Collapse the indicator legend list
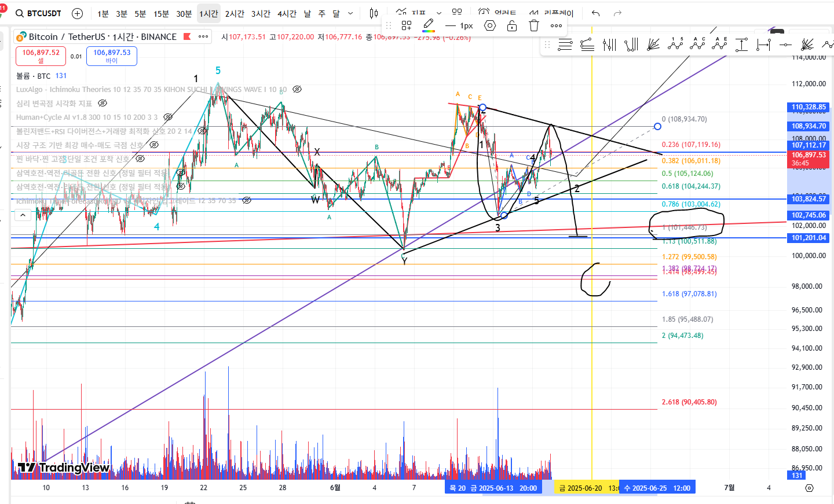Image resolution: width=834 pixels, height=504 pixels. 22,215
